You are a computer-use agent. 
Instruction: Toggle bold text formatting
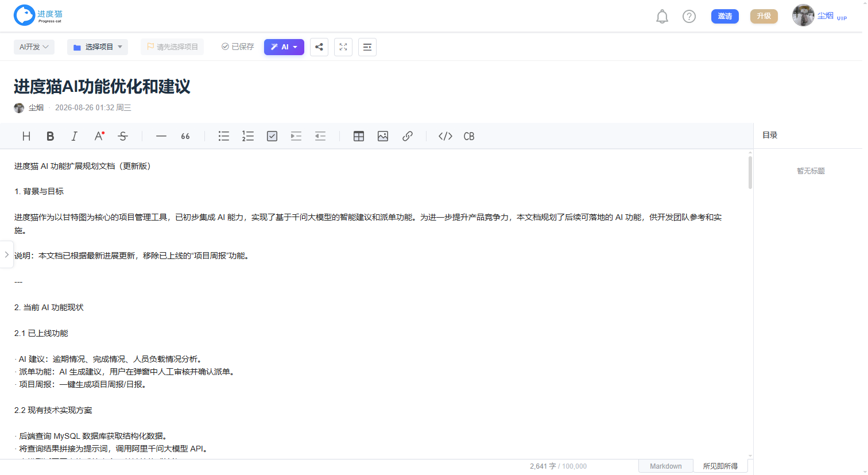pyautogui.click(x=51, y=136)
